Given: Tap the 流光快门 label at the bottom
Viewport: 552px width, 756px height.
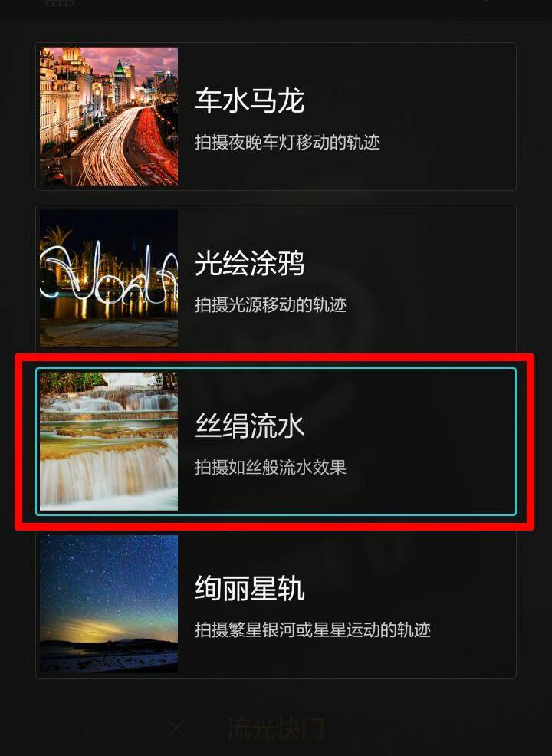Looking at the screenshot, I should point(276,728).
